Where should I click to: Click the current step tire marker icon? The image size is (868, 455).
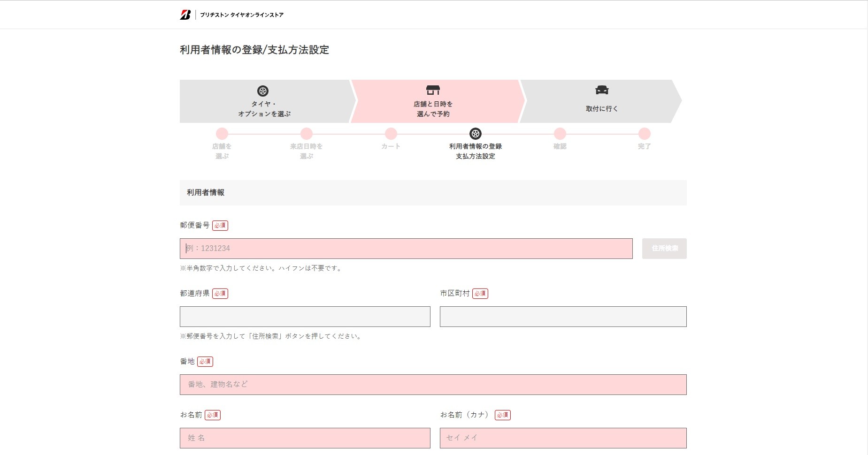tap(476, 134)
